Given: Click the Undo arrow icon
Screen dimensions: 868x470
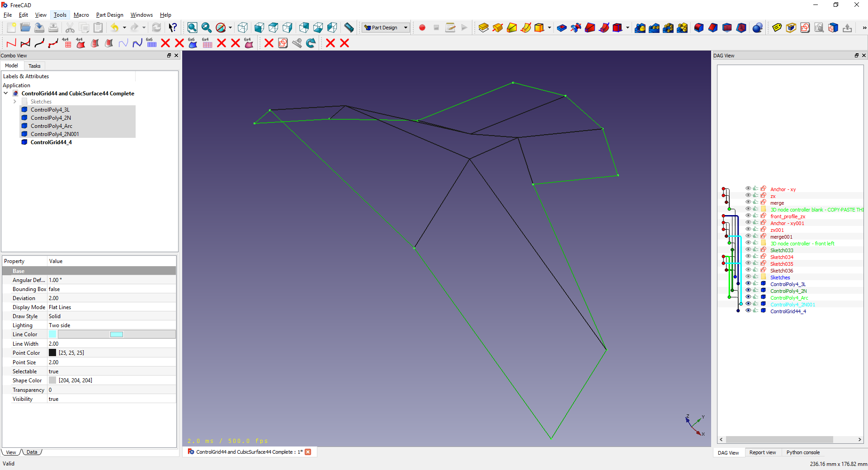Looking at the screenshot, I should click(115, 28).
